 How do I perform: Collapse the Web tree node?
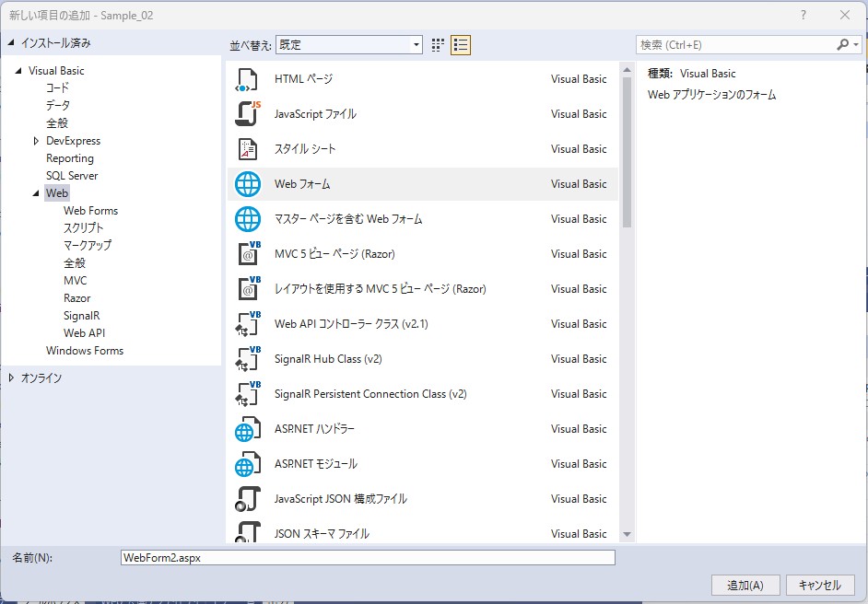tap(36, 193)
